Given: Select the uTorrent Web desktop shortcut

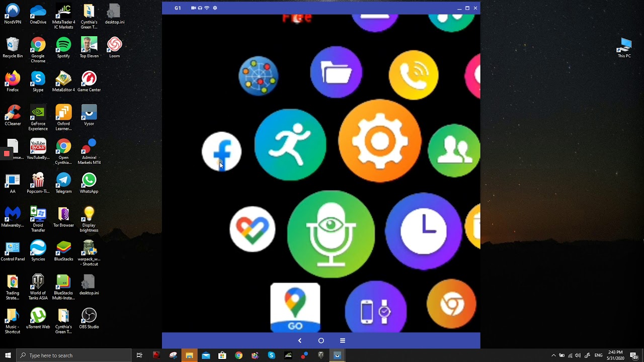Looking at the screenshot, I should tap(38, 319).
